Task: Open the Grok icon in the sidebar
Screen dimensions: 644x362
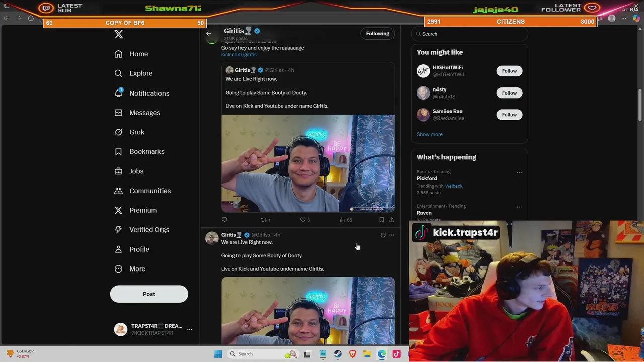Action: [118, 132]
